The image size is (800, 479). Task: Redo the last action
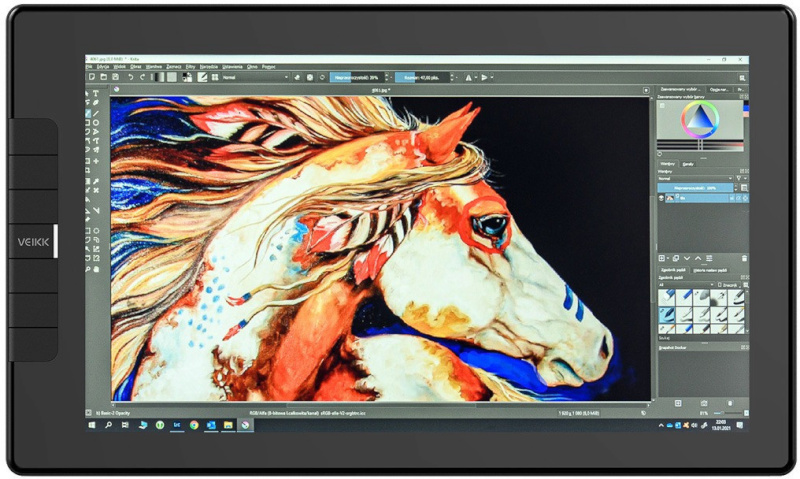click(142, 77)
